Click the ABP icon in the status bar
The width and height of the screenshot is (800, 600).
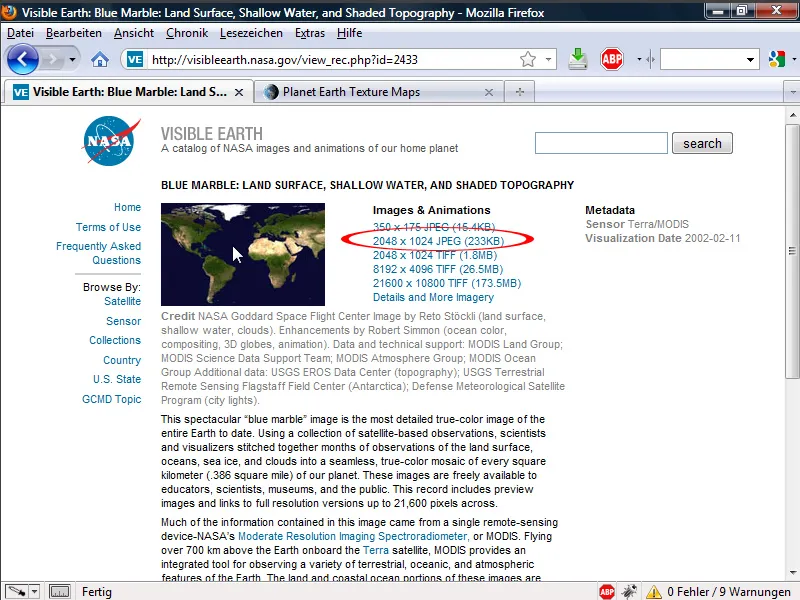[607, 591]
